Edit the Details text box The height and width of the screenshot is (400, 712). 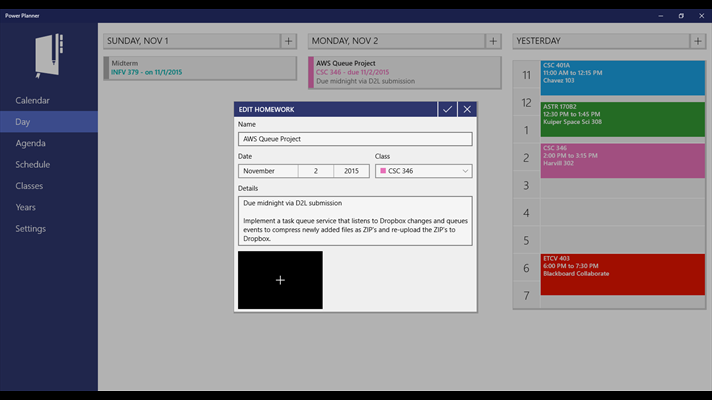(355, 221)
